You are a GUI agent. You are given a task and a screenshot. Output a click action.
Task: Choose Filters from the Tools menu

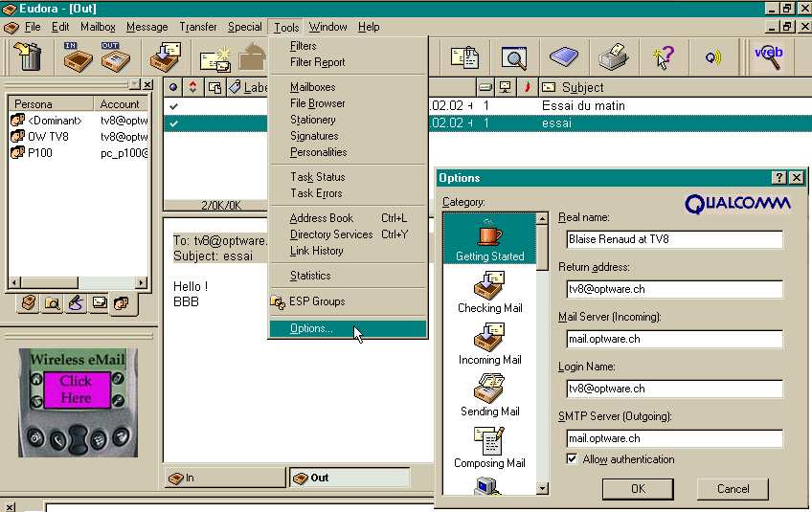348,46
